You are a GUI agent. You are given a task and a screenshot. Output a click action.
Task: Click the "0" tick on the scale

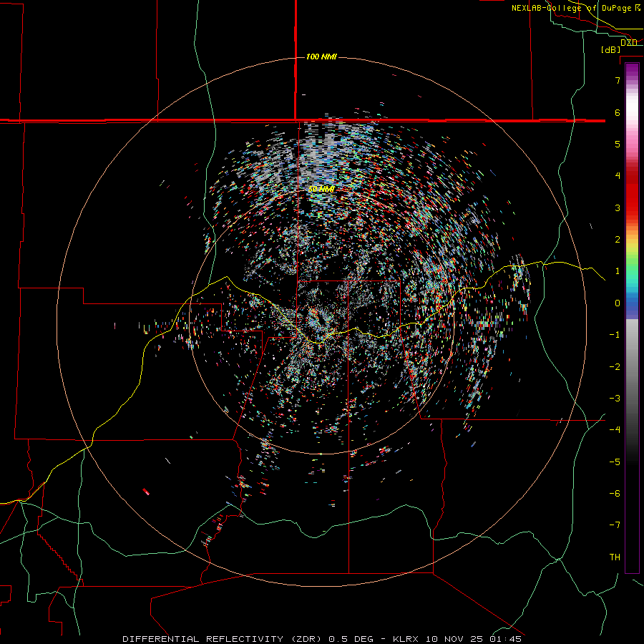pos(618,303)
